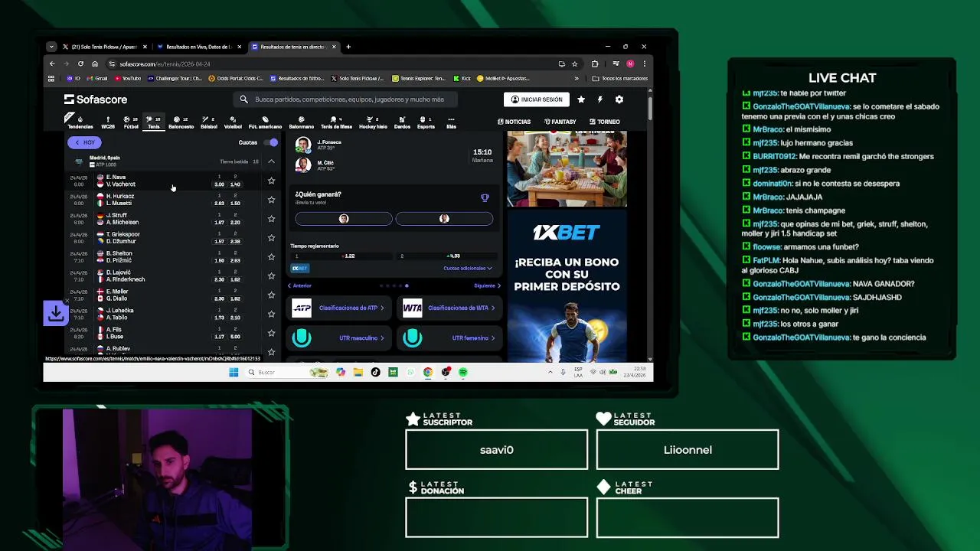Open Sofascore settings gear
980x551 pixels.
pos(619,99)
